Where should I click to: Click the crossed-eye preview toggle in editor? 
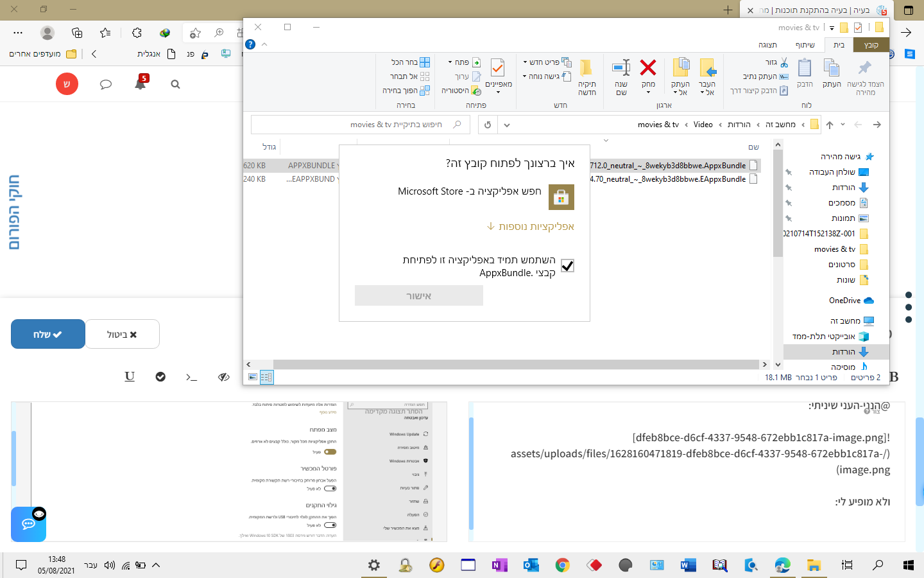tap(223, 377)
